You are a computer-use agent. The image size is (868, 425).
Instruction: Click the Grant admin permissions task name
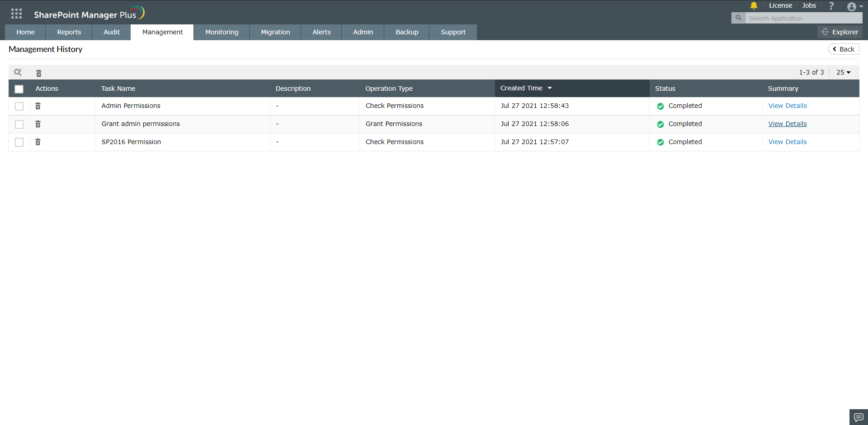tap(141, 124)
